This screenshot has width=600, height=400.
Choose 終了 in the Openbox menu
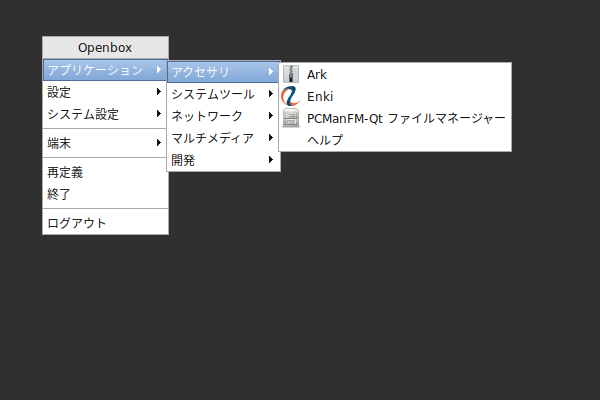tap(105, 194)
